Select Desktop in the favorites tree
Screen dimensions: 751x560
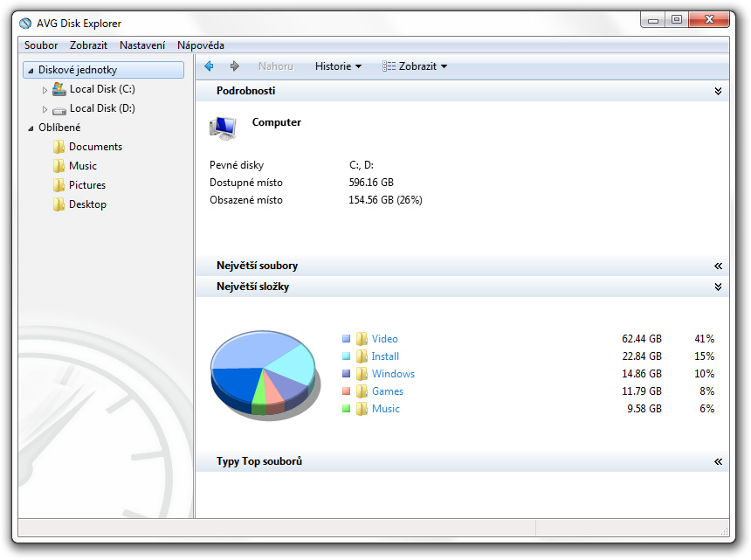[87, 204]
